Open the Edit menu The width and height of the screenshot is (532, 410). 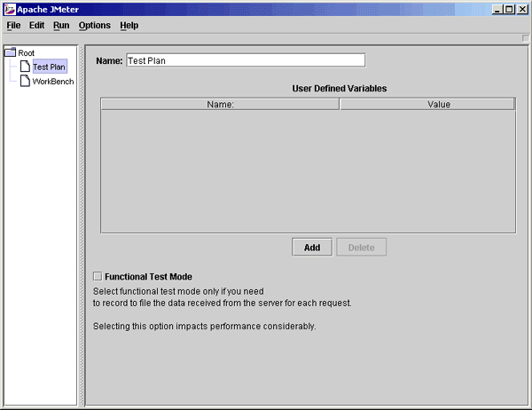coord(36,26)
